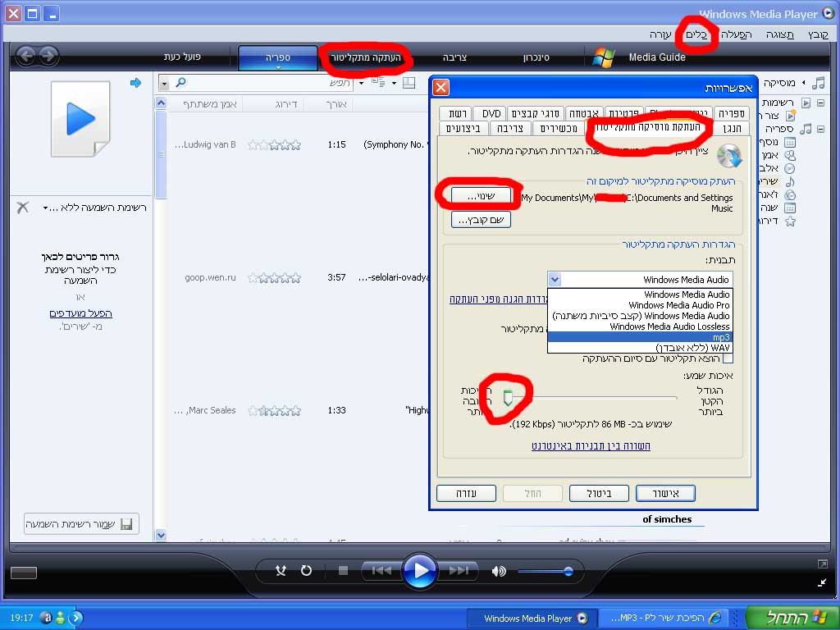This screenshot has width=840, height=630.
Task: Collapse the רשימות playlists tree node
Action: click(820, 103)
